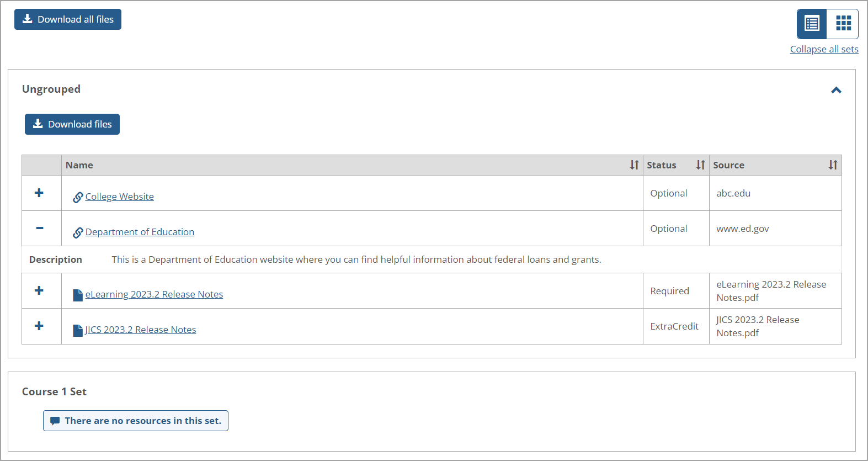Sort resources by Source column

[x=833, y=165]
